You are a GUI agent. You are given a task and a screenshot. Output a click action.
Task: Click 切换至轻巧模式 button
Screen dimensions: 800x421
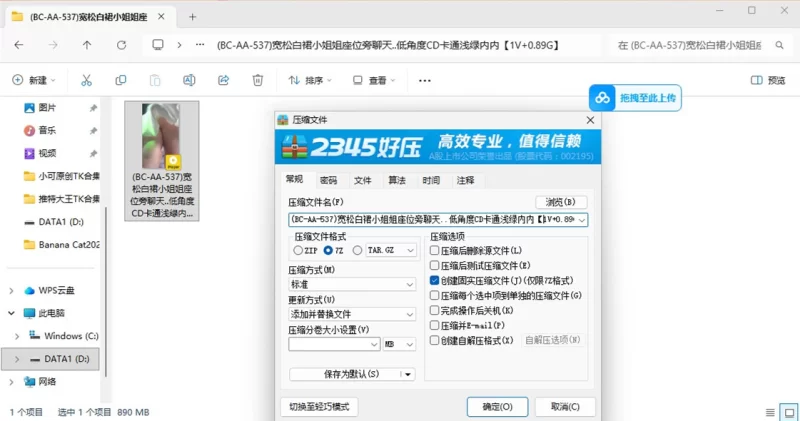click(x=319, y=407)
